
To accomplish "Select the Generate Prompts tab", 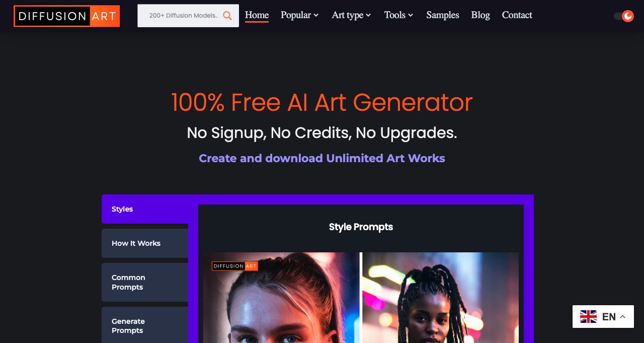I will coord(145,325).
